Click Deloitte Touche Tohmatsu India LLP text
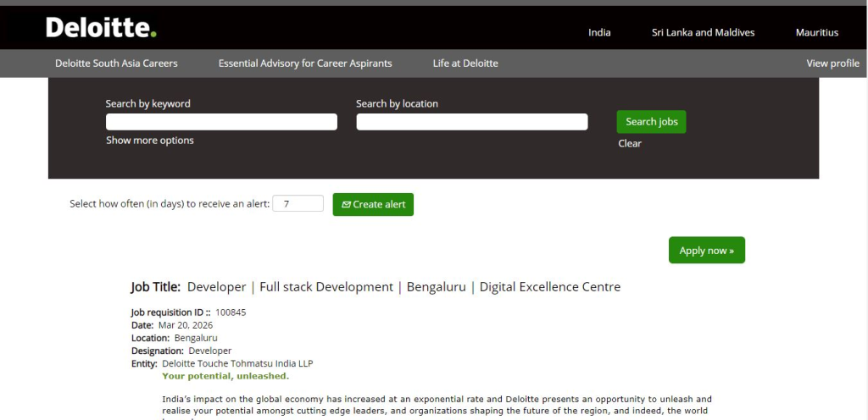The width and height of the screenshot is (868, 420). tap(237, 363)
